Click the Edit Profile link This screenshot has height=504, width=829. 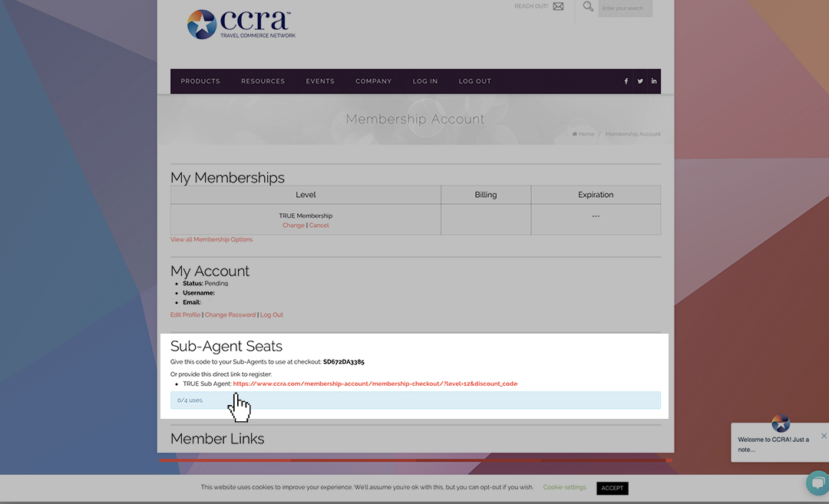[186, 315]
